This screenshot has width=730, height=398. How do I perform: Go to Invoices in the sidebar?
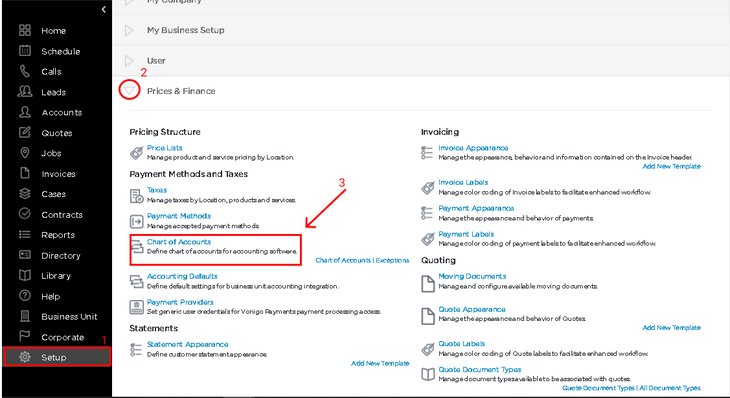(58, 174)
